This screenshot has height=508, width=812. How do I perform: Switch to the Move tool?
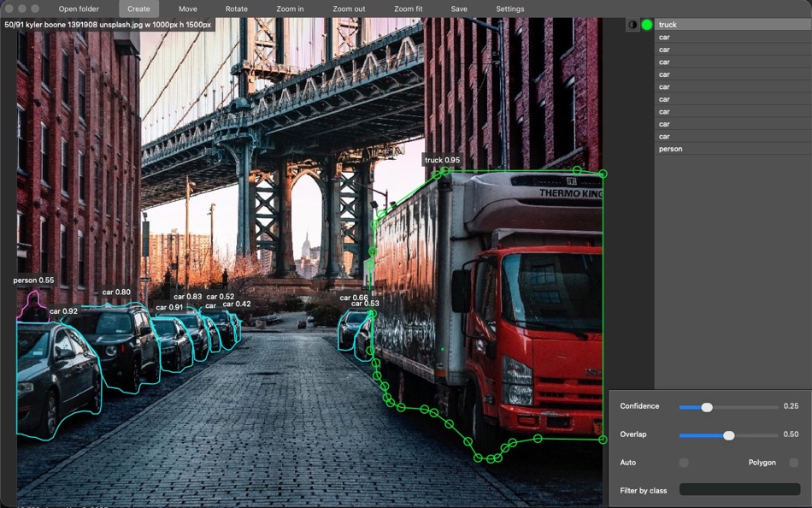click(187, 9)
